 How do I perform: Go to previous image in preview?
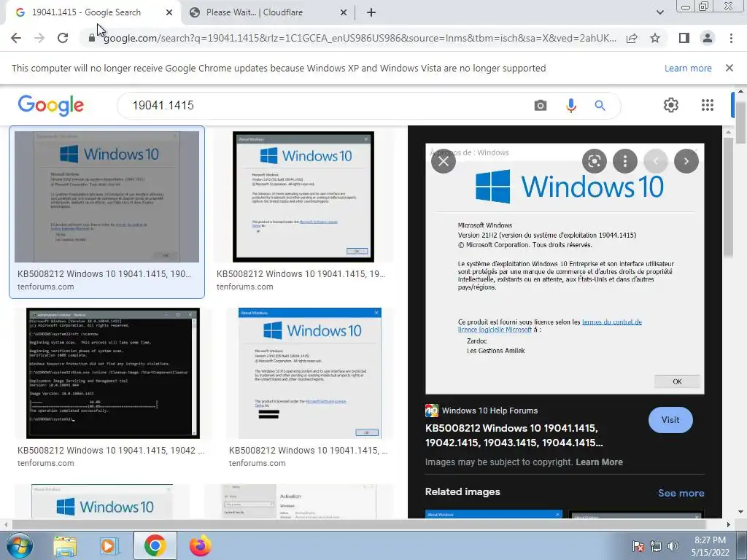pos(656,161)
